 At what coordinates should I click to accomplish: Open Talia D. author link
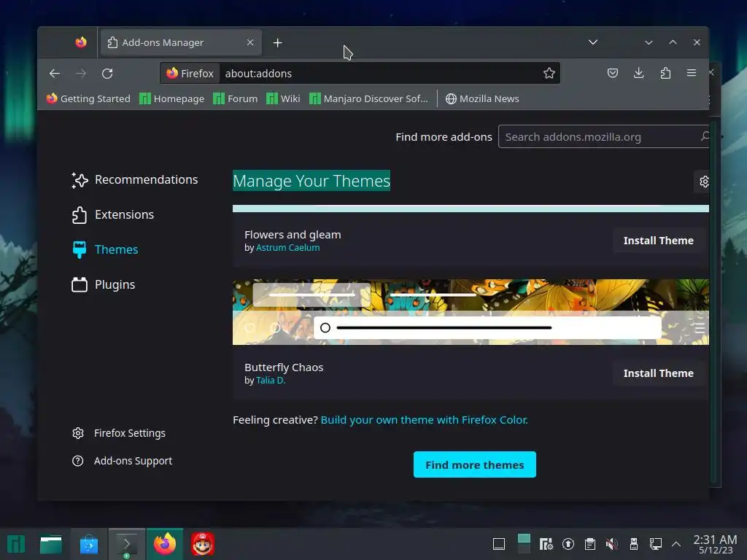pos(271,381)
